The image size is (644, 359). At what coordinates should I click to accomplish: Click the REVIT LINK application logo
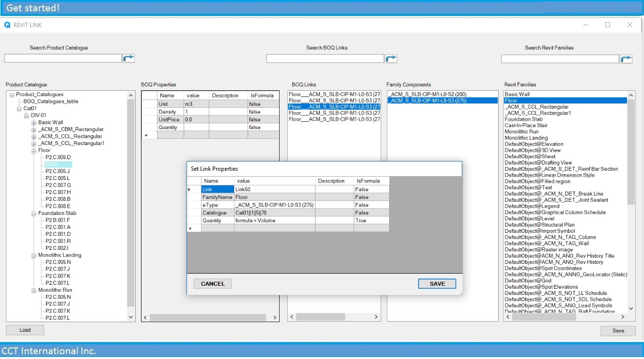tap(7, 25)
